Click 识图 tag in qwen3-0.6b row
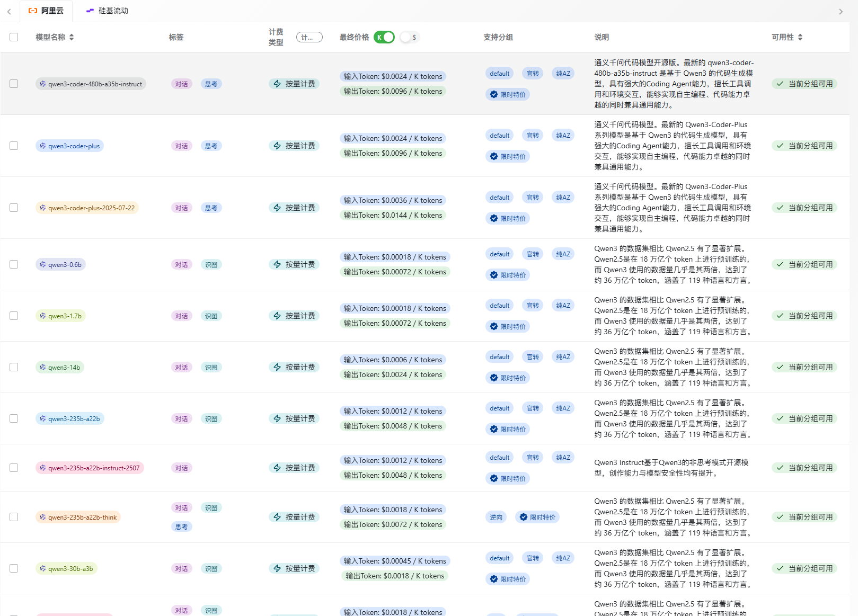Image resolution: width=858 pixels, height=616 pixels. (211, 264)
